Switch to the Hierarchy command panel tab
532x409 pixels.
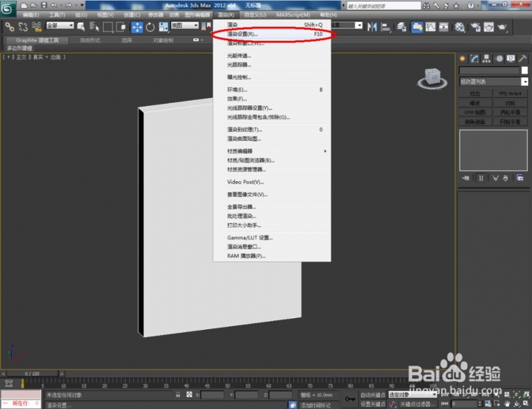click(x=487, y=59)
